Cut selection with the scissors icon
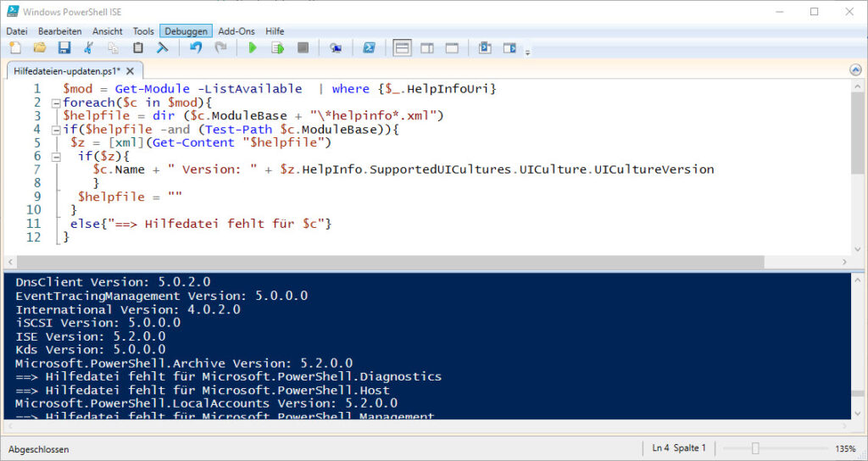 [x=88, y=48]
